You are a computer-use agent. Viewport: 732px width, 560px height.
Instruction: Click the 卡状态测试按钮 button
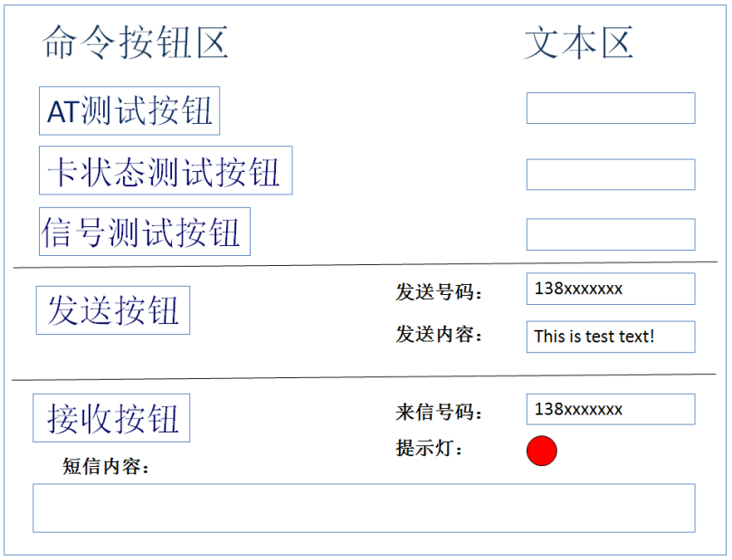click(166, 170)
